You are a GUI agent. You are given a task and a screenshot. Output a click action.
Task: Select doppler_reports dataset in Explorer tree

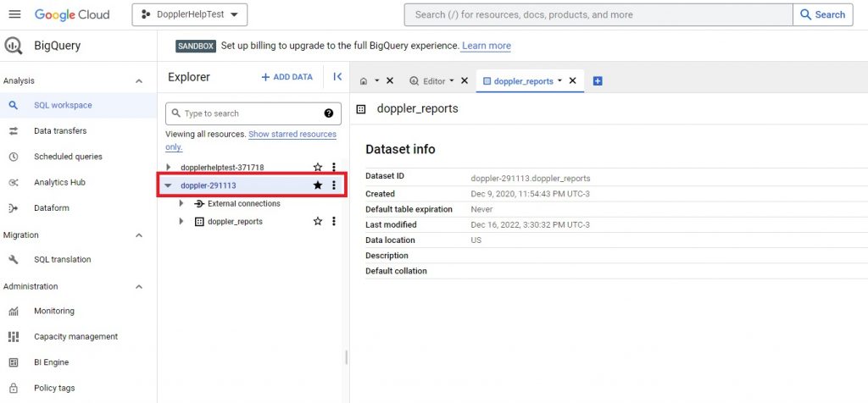(x=235, y=222)
